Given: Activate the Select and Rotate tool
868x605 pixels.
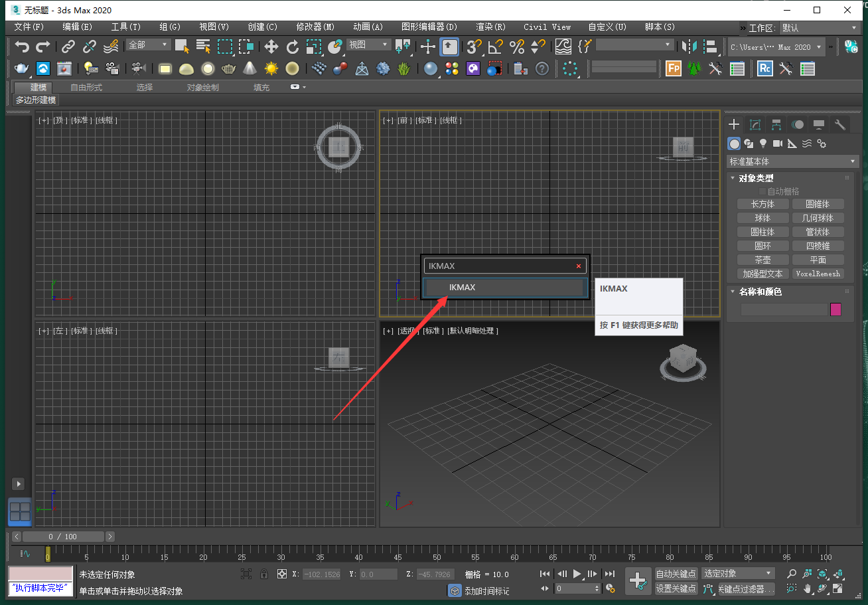Looking at the screenshot, I should pos(293,46).
